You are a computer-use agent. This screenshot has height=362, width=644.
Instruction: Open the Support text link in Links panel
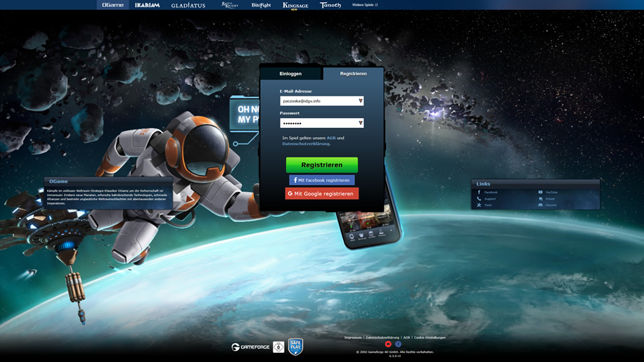pos(490,199)
